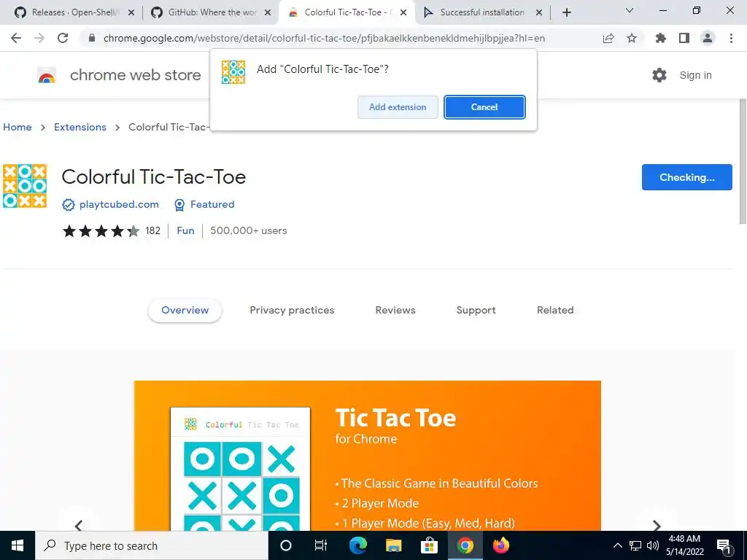The image size is (747, 560).
Task: Switch to the Successful installation tab
Action: click(x=482, y=12)
